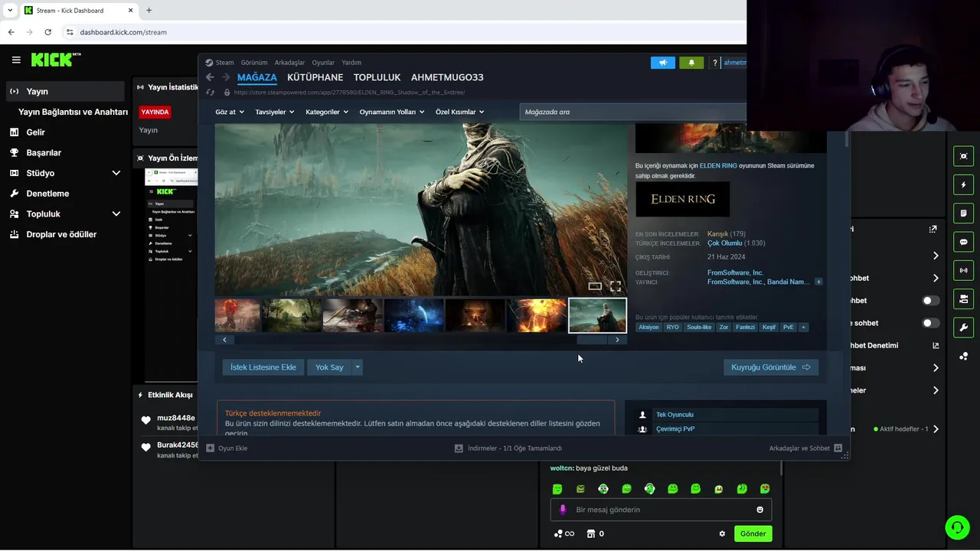The height and width of the screenshot is (551, 980).
Task: Open the Kick hamburger menu
Action: (x=16, y=60)
